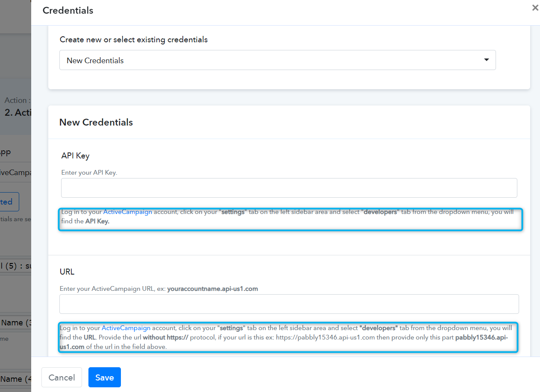Open ActiveCampaign link in URL instructions
This screenshot has height=392, width=540.
pyautogui.click(x=126, y=328)
